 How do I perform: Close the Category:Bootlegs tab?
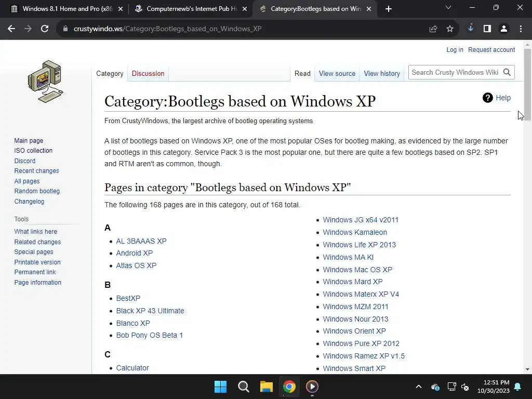[x=369, y=9]
